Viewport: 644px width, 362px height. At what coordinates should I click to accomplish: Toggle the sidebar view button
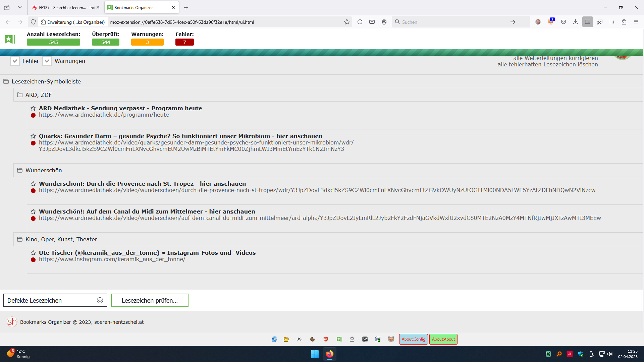(x=588, y=22)
